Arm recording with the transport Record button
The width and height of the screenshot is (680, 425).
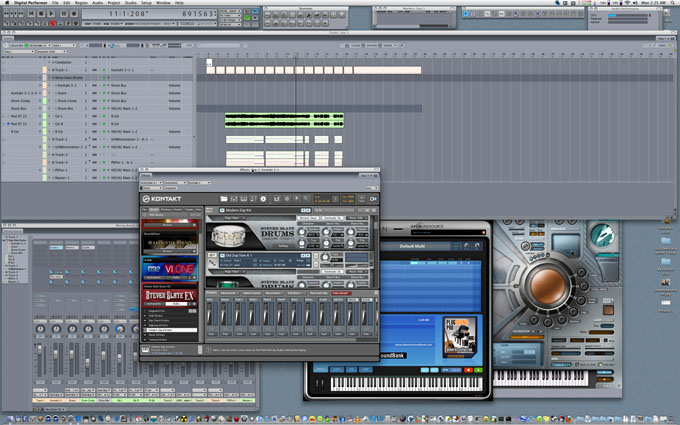click(74, 14)
